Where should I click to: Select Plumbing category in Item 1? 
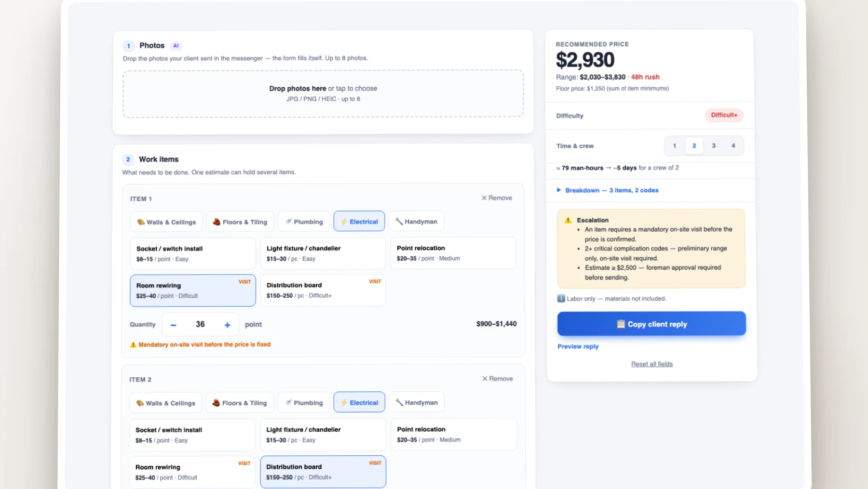click(x=304, y=221)
